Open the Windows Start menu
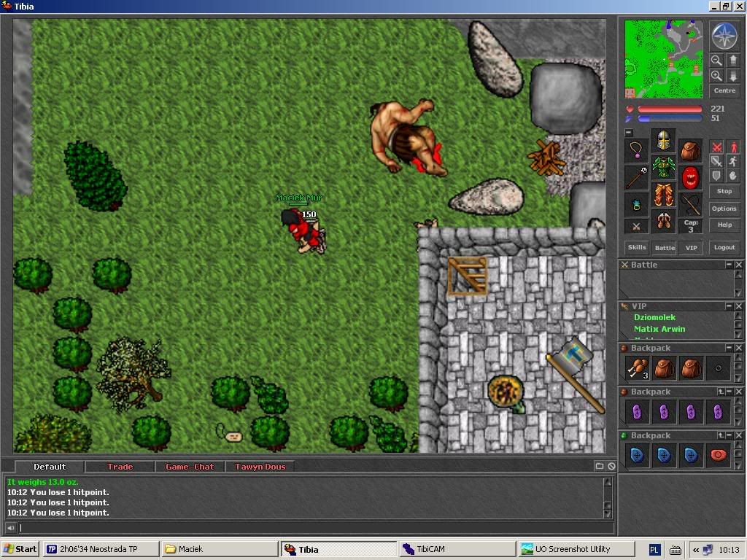This screenshot has width=747, height=560. [x=20, y=549]
